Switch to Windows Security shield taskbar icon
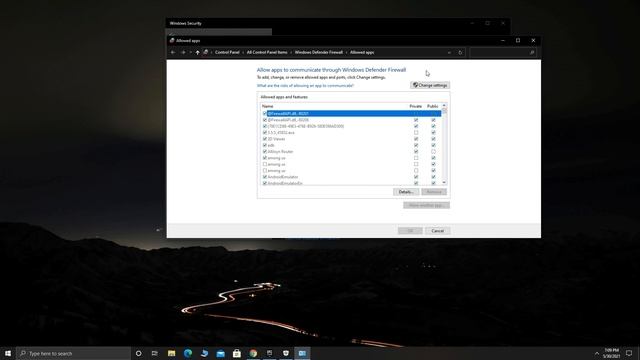This screenshot has width=640, height=360. (x=286, y=353)
